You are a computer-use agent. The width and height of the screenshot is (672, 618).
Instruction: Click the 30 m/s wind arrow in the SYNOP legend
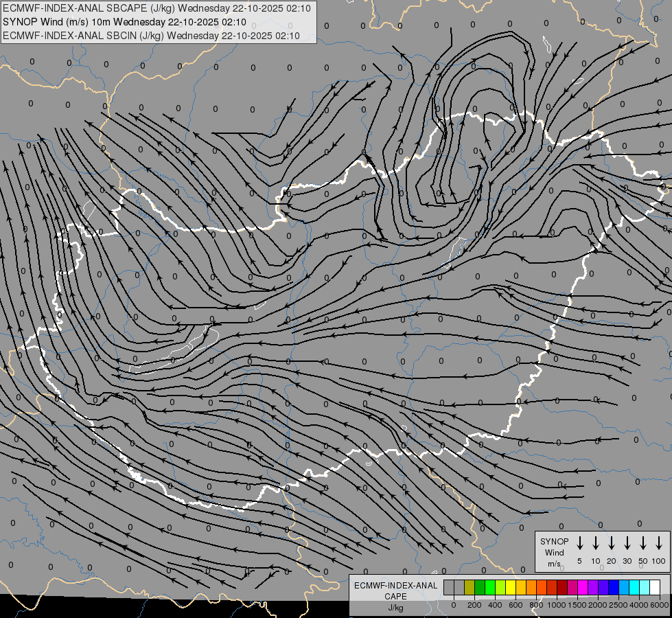[627, 543]
